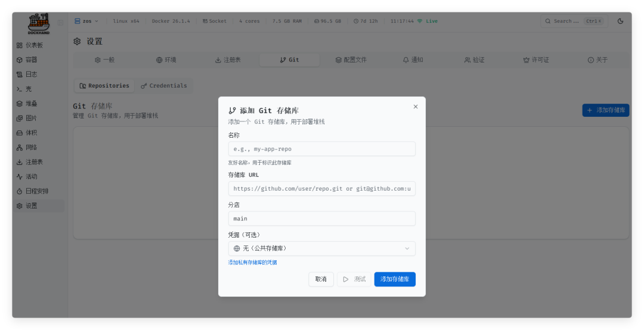Viewport: 644px width, 330px height.
Task: Click the 7.5 GB RAM text
Action: pos(287,21)
